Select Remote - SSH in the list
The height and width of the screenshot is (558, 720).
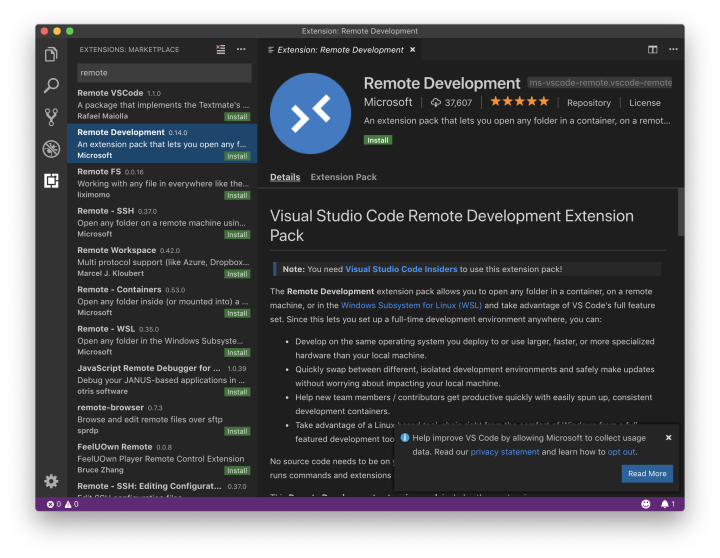tap(162, 222)
